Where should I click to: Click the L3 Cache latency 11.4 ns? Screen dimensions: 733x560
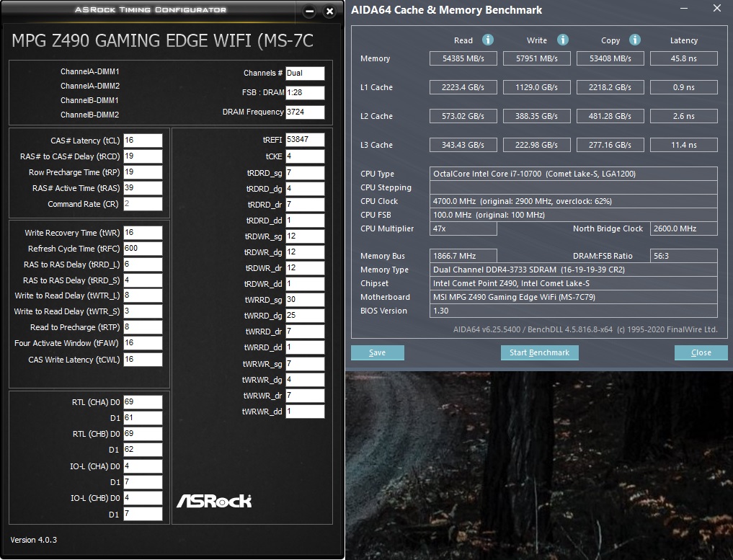(x=683, y=145)
